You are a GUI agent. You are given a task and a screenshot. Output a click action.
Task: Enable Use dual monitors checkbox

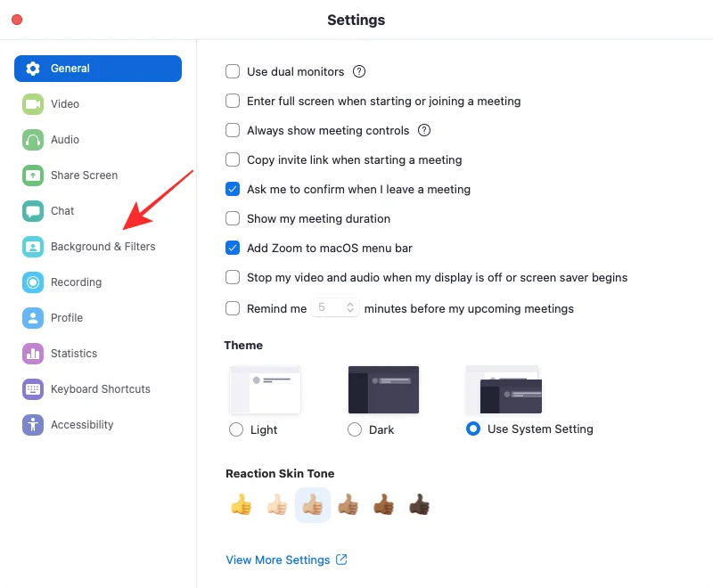click(233, 71)
